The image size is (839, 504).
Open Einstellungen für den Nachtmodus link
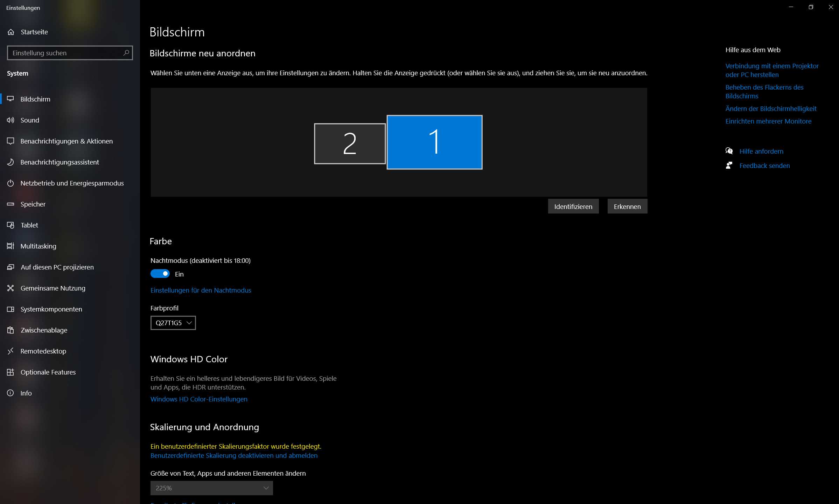tap(201, 290)
